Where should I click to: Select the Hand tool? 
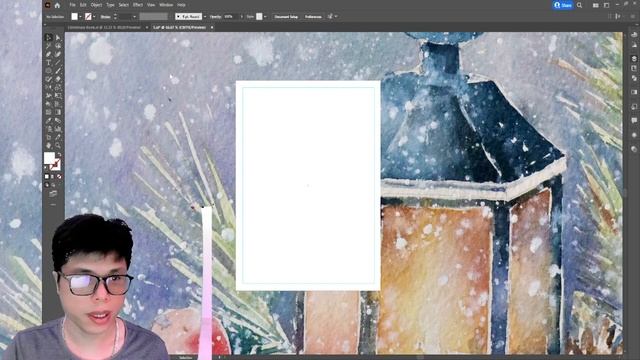point(49,145)
